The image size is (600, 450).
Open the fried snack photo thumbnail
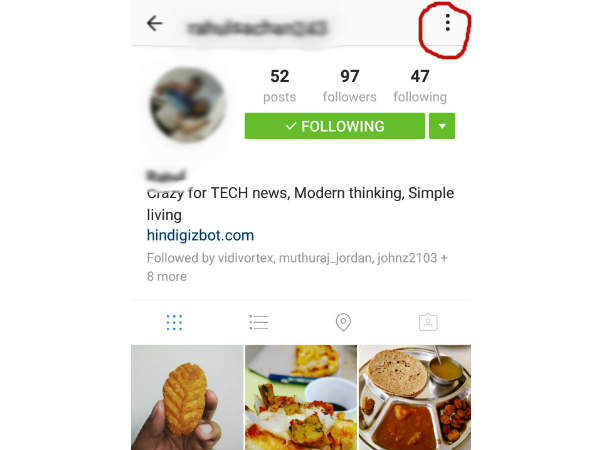[187, 397]
